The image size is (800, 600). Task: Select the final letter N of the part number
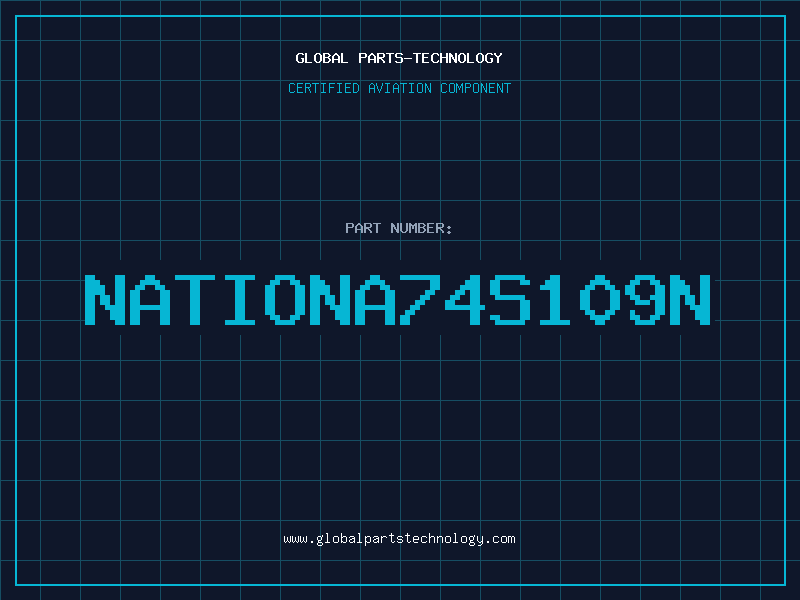(690, 299)
